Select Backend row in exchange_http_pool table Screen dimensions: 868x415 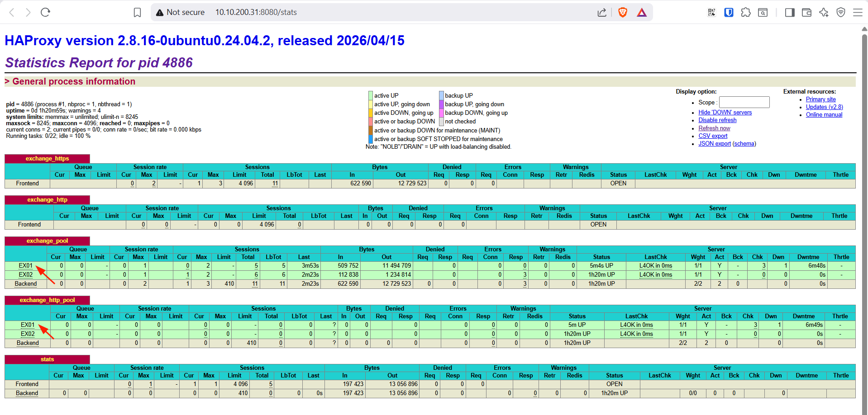[28, 343]
